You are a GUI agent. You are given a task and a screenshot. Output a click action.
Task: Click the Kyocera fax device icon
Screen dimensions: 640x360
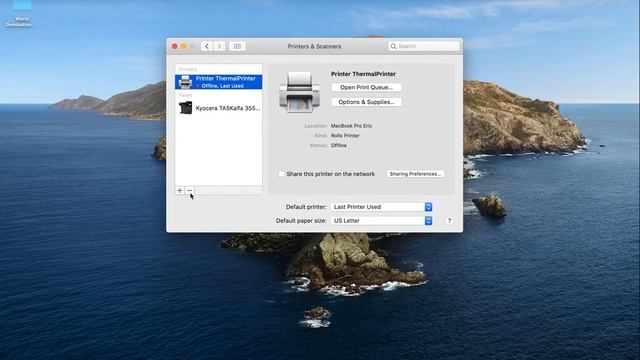click(185, 108)
